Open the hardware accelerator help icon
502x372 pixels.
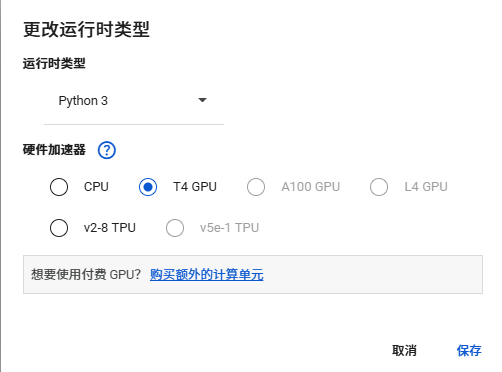[107, 150]
